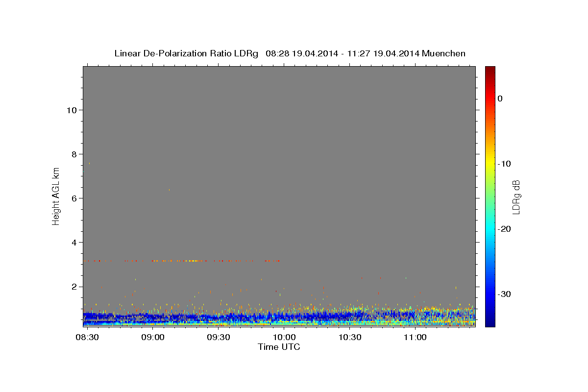Click the colorbar tick label -30
588x392 pixels.
505,294
